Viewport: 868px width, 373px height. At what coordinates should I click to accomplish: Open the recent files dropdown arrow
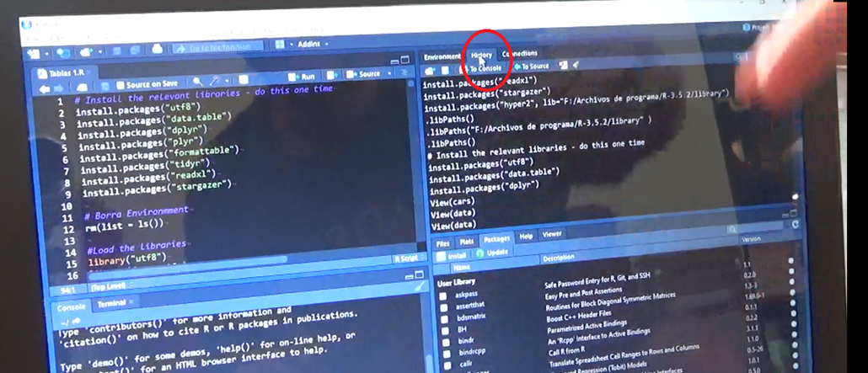coord(99,51)
